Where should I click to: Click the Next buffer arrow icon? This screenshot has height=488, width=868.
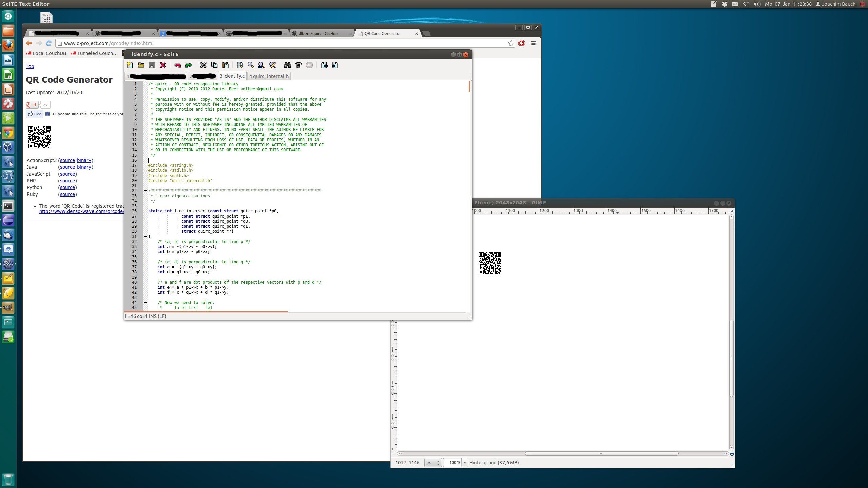335,65
